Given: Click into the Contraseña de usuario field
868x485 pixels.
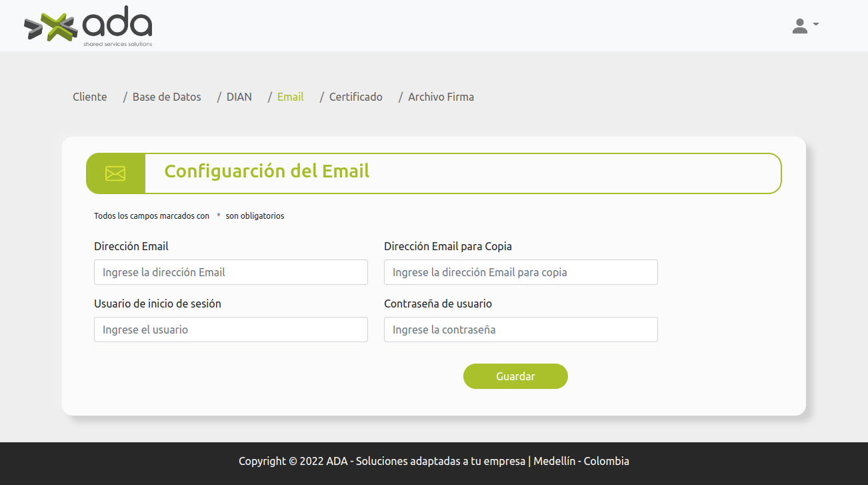Looking at the screenshot, I should (x=521, y=330).
